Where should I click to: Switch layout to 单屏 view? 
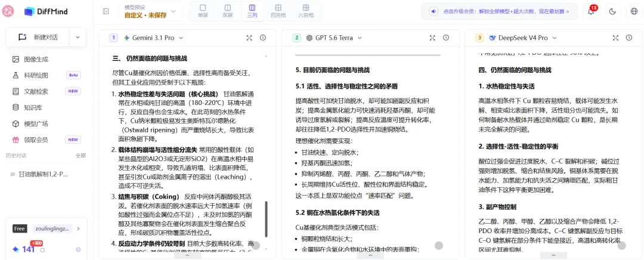203,11
